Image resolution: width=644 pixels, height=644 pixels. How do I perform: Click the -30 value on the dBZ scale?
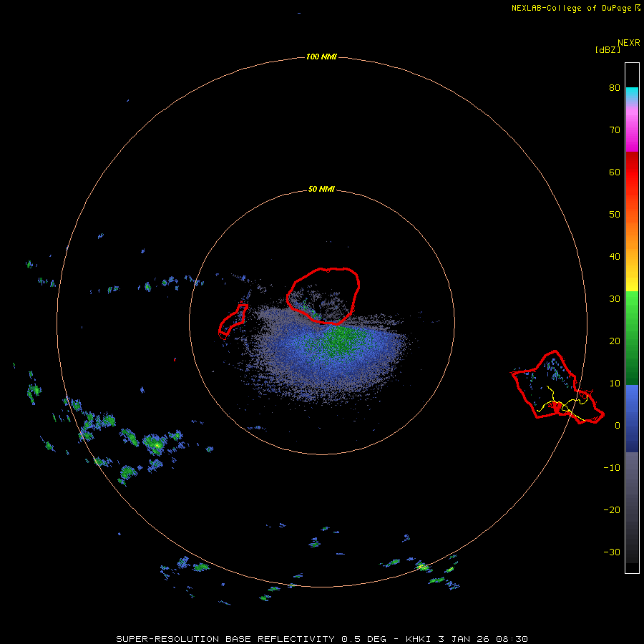[x=612, y=552]
